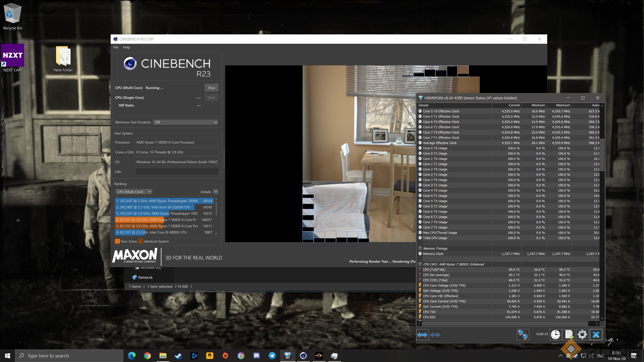Click the HWiNFO shrink columns arrows icon
644x362 pixels.
(435, 335)
